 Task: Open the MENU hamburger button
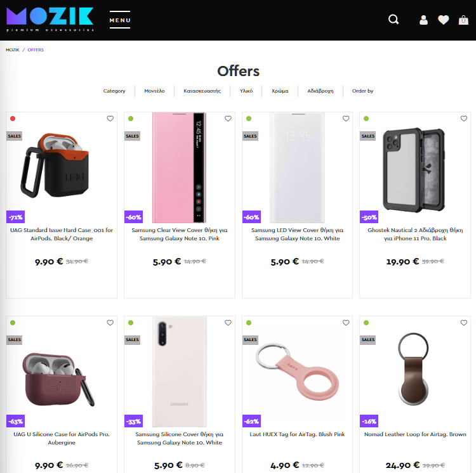pos(120,20)
